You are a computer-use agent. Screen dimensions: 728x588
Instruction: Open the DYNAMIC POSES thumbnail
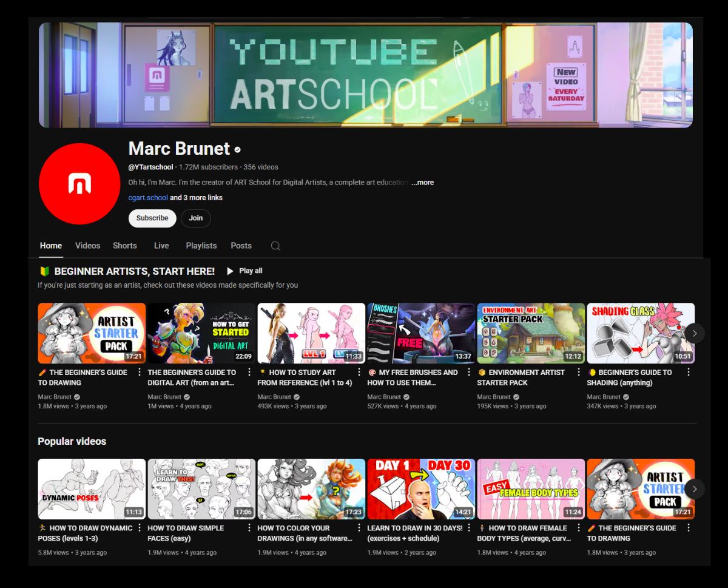coord(92,489)
